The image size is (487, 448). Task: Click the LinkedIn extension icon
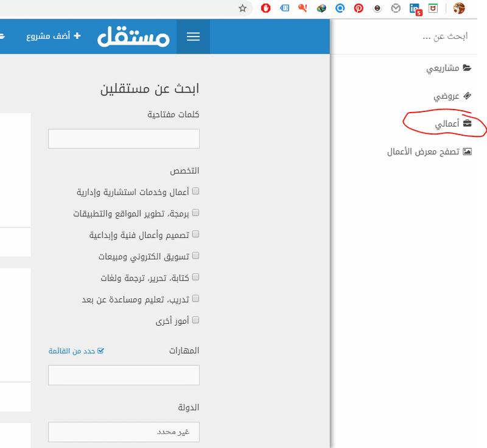pos(414,9)
